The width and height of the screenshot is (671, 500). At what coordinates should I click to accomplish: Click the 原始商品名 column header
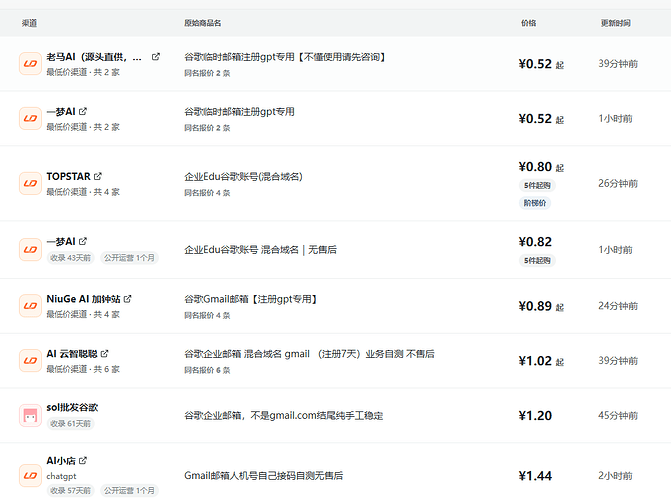pos(202,23)
